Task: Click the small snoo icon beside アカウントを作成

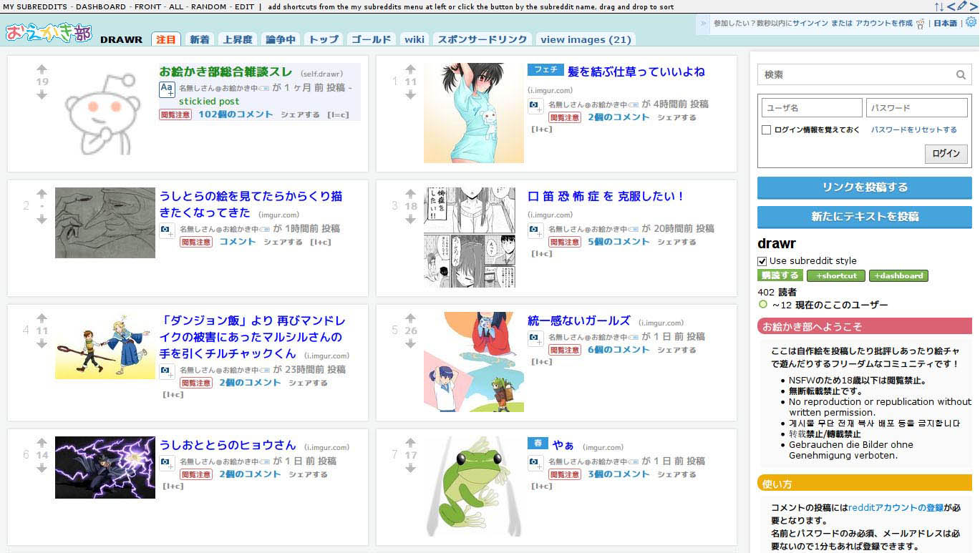Action: click(920, 24)
